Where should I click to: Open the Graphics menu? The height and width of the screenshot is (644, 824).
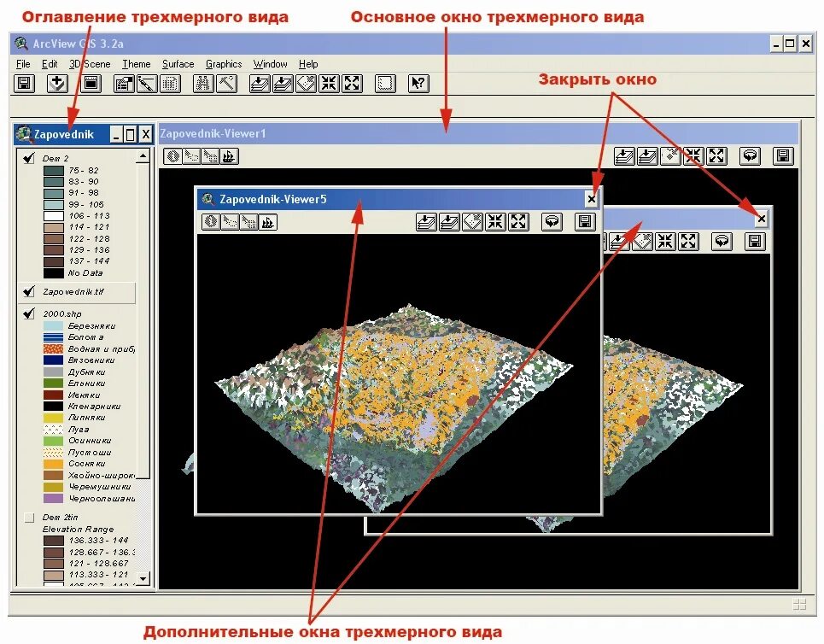pos(224,63)
